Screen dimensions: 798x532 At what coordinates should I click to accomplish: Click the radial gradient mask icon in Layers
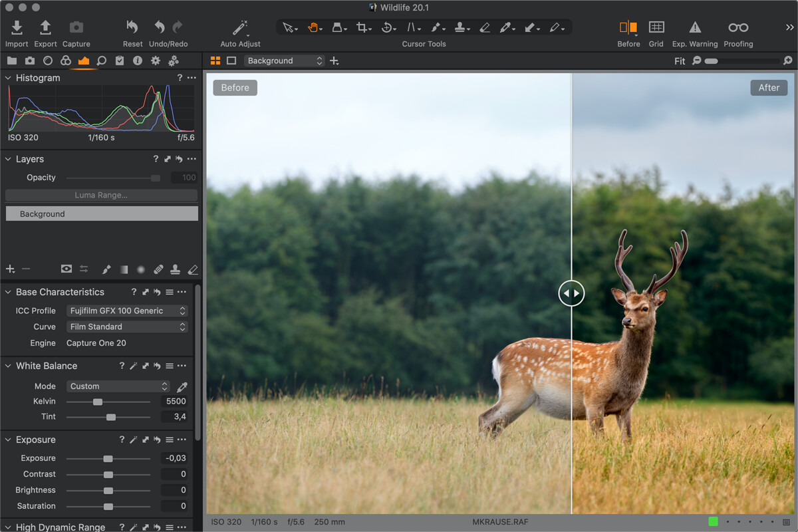coord(141,269)
